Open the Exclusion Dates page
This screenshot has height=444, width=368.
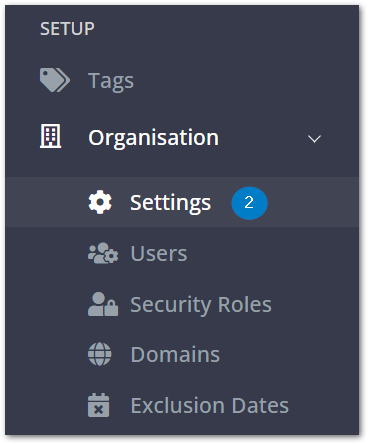click(210, 405)
